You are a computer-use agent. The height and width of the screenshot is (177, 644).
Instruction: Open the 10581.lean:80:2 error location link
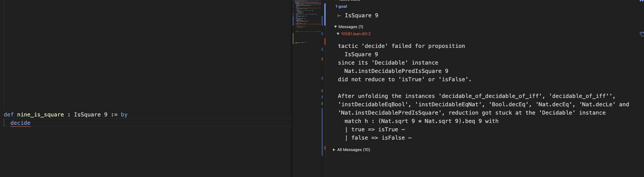click(x=356, y=34)
